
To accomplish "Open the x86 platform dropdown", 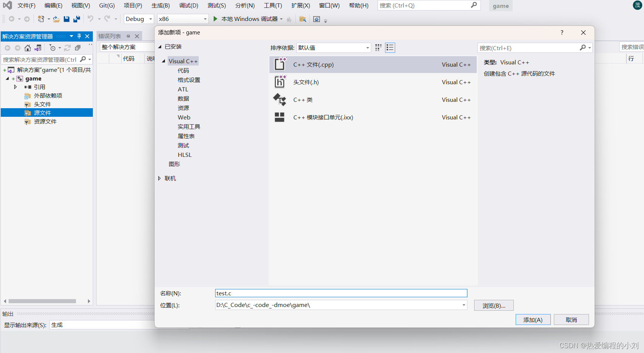I will click(183, 19).
